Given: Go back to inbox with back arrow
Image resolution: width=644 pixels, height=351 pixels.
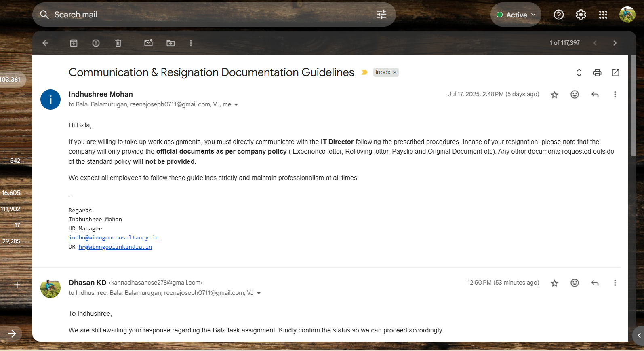Looking at the screenshot, I should 46,43.
